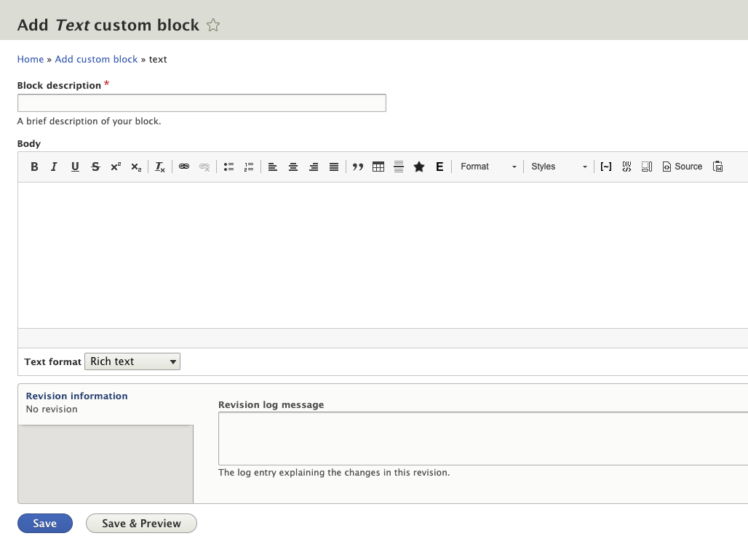Click the Unlink icon
Screen dimensions: 748x560
click(x=204, y=167)
